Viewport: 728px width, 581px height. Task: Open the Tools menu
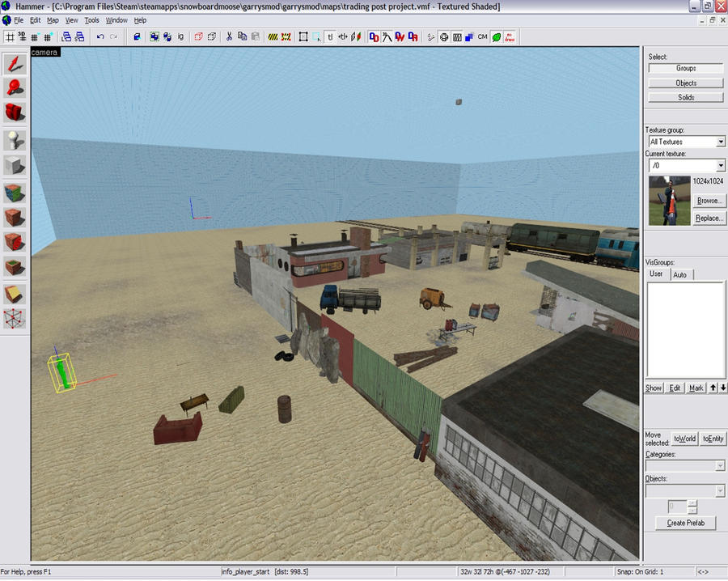point(92,20)
